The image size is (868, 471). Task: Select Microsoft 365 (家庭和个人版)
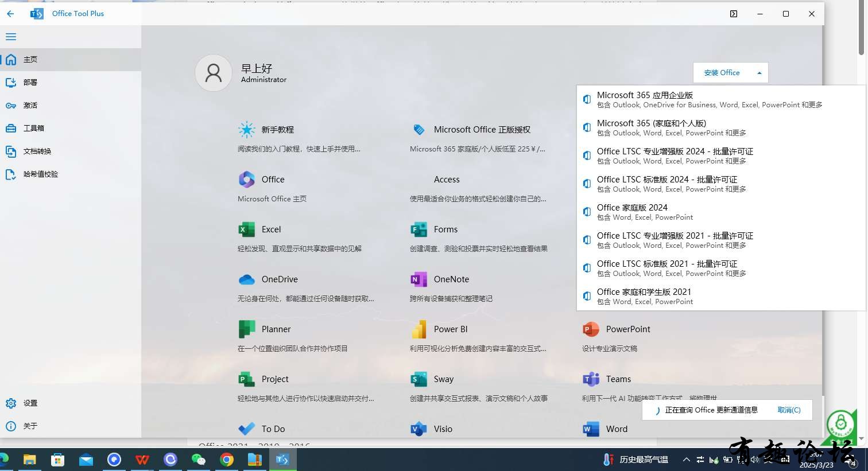tap(721, 128)
